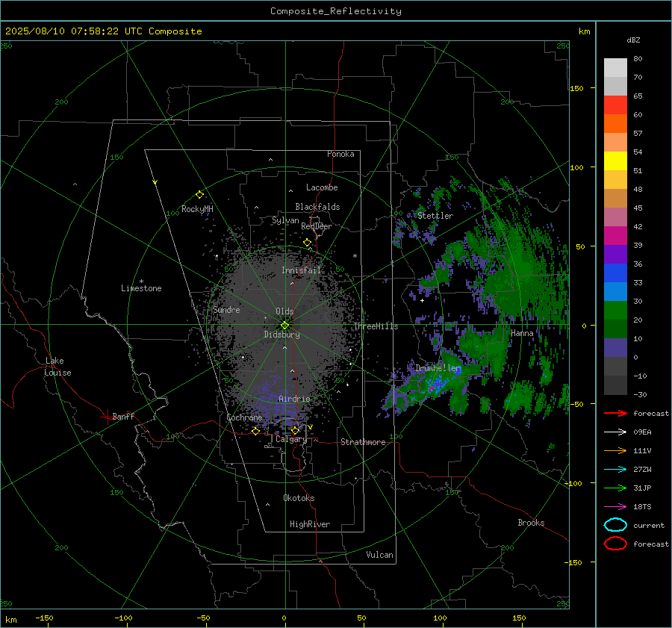Select the yellow diamond marker near RockyMH
The width and height of the screenshot is (672, 628).
point(199,195)
